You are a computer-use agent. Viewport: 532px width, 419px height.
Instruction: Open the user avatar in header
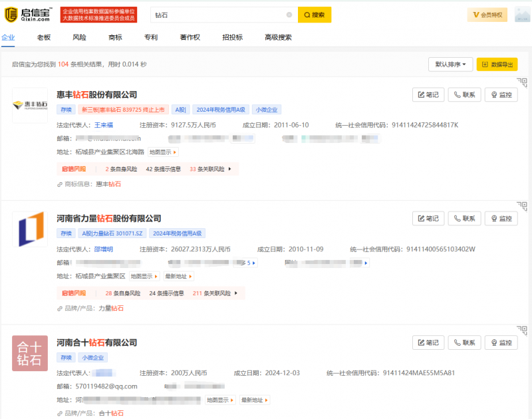[x=522, y=15]
